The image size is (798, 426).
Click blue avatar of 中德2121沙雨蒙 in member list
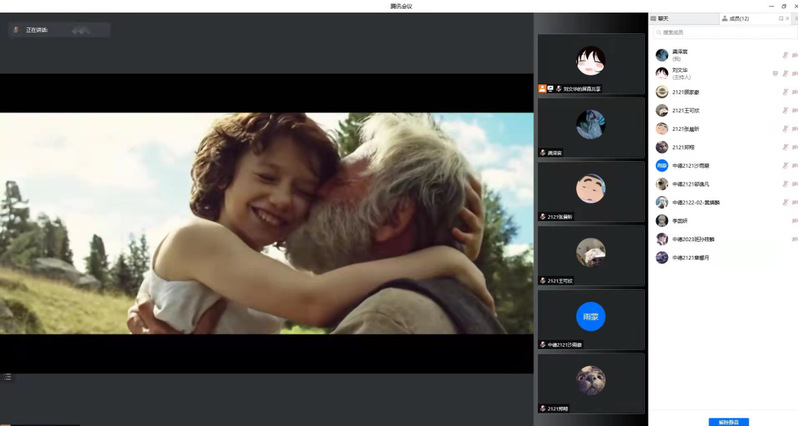(x=661, y=166)
